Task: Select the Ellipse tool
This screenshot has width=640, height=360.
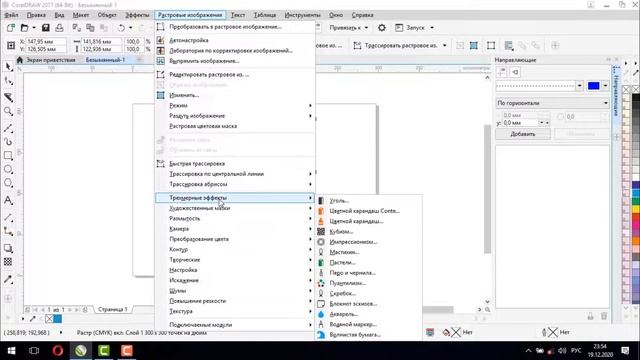Action: click(x=8, y=169)
